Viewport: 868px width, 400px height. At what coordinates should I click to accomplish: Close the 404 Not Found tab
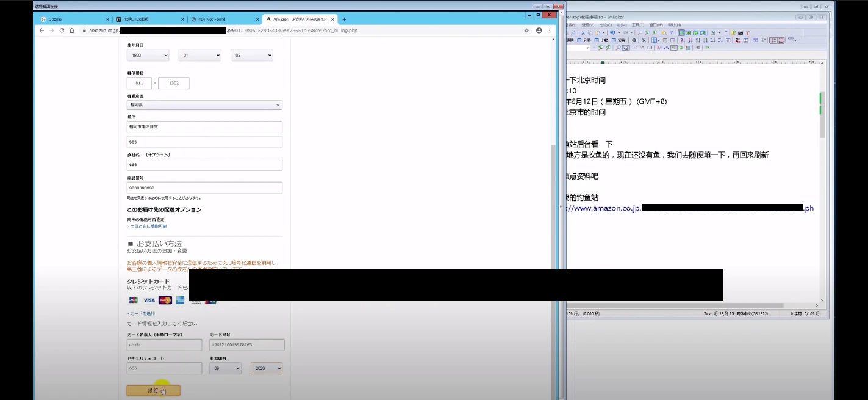257,20
